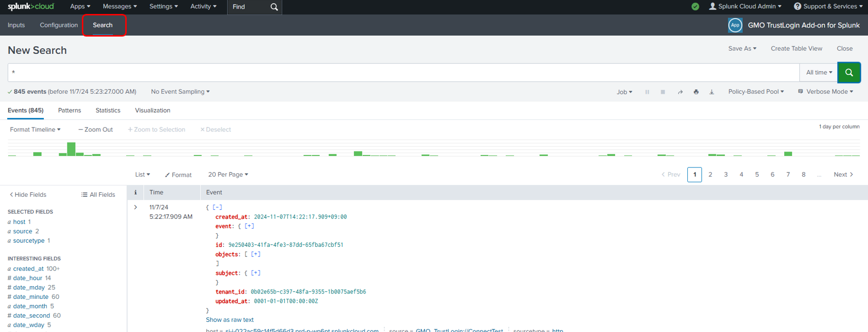
Task: Share the search job
Action: pyautogui.click(x=680, y=92)
